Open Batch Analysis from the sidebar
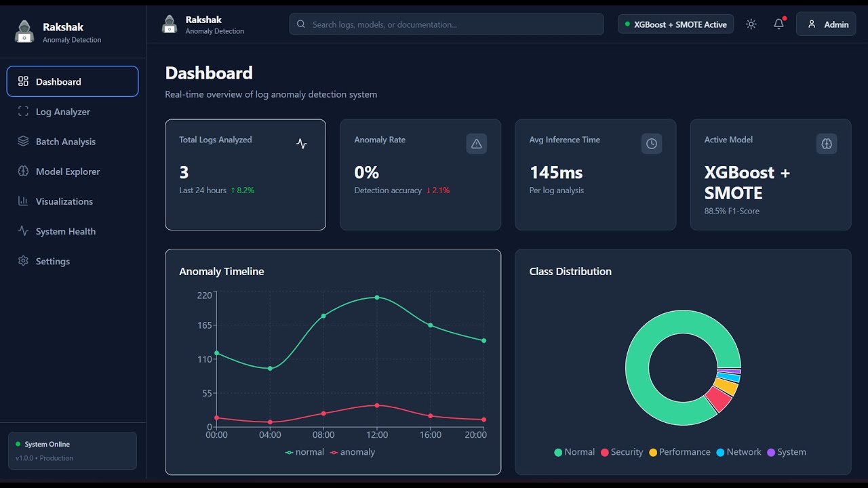Screen dimensions: 868x488 coord(73,141)
